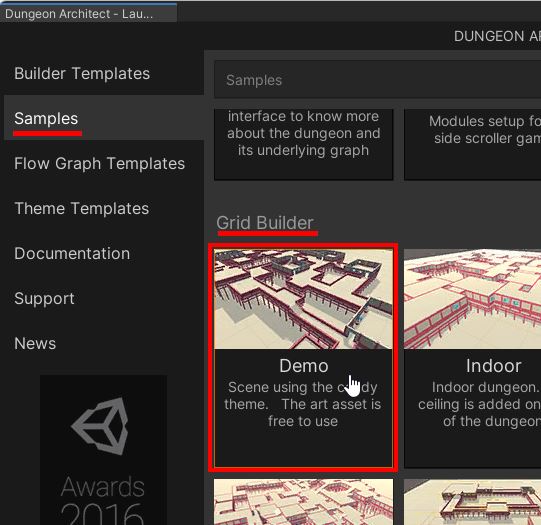This screenshot has width=541, height=525.
Task: Click the Unity Awards 2016 logo
Action: coord(103,450)
